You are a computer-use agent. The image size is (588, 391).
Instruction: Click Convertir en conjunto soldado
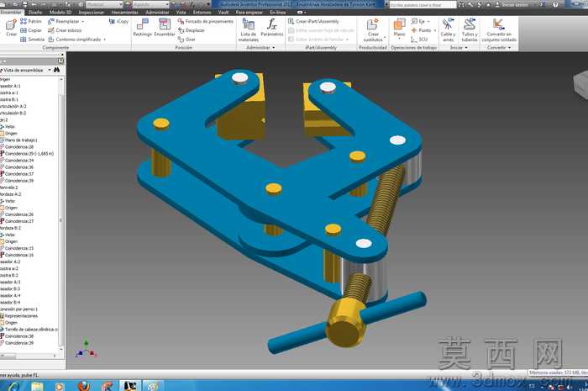pyautogui.click(x=499, y=30)
